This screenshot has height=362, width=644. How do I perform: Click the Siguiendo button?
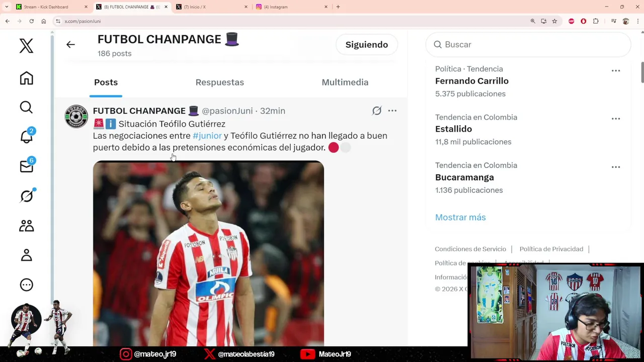pyautogui.click(x=366, y=45)
